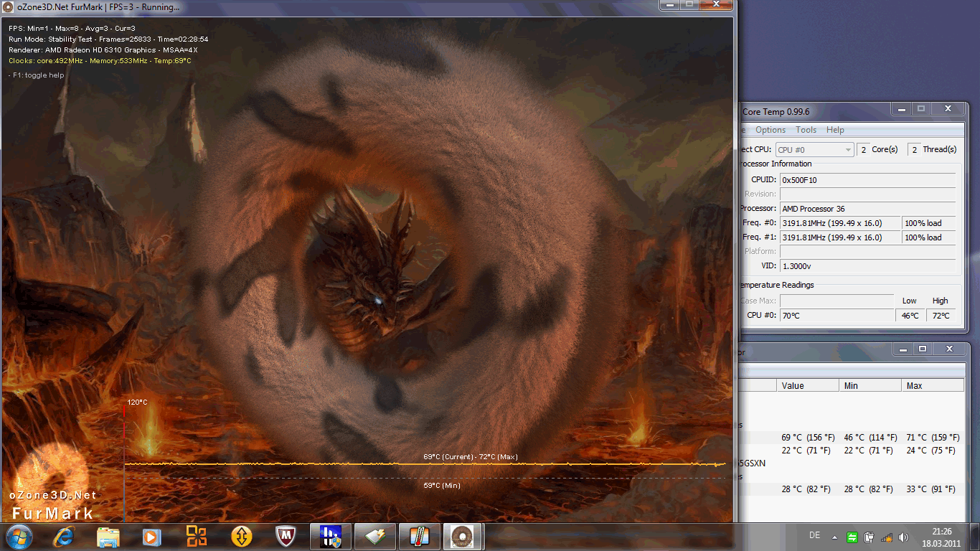
Task: Click the Low temperature 46°C value
Action: [910, 315]
